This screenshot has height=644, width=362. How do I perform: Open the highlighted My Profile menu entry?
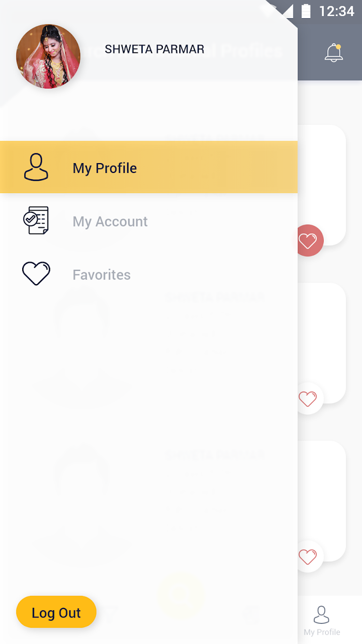pos(149,167)
